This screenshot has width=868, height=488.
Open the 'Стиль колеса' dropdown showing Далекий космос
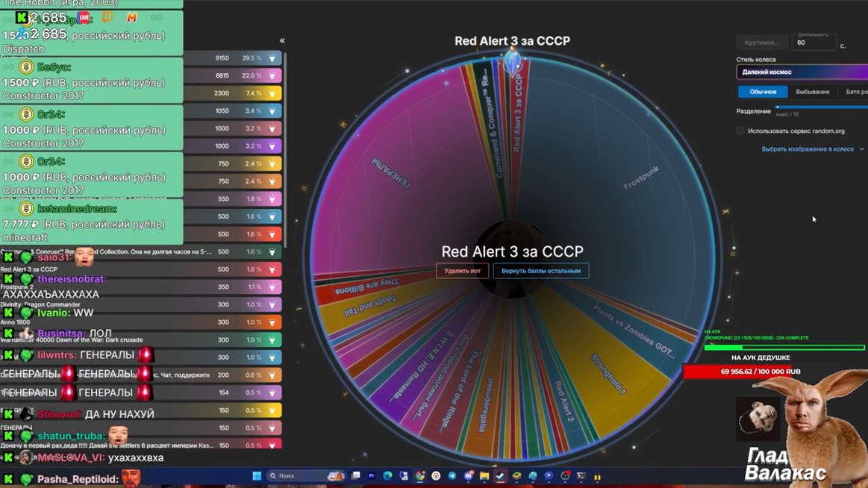pos(802,72)
